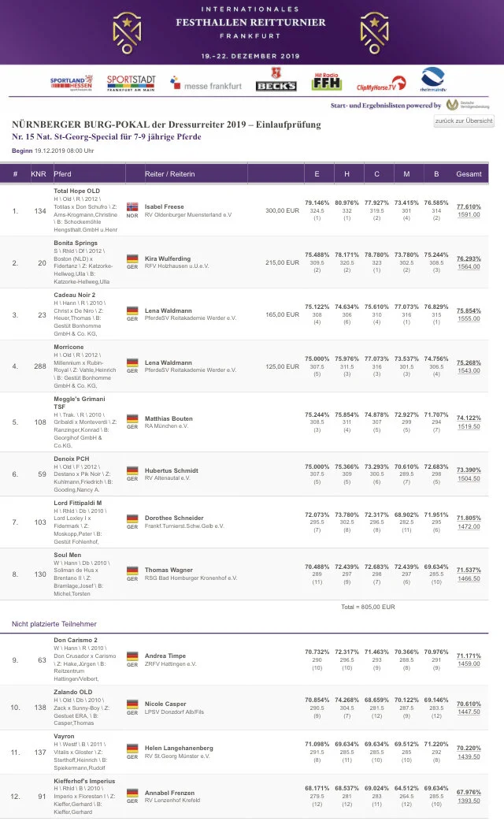Viewport: 504px width, 825px height.
Task: Open Kiefferhof's Imperius score 67.976%
Action: point(469,793)
